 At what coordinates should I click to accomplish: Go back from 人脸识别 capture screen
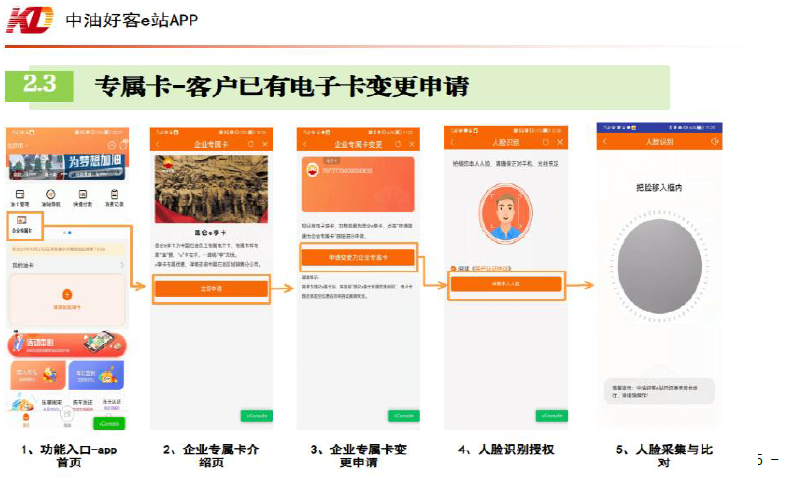[603, 142]
